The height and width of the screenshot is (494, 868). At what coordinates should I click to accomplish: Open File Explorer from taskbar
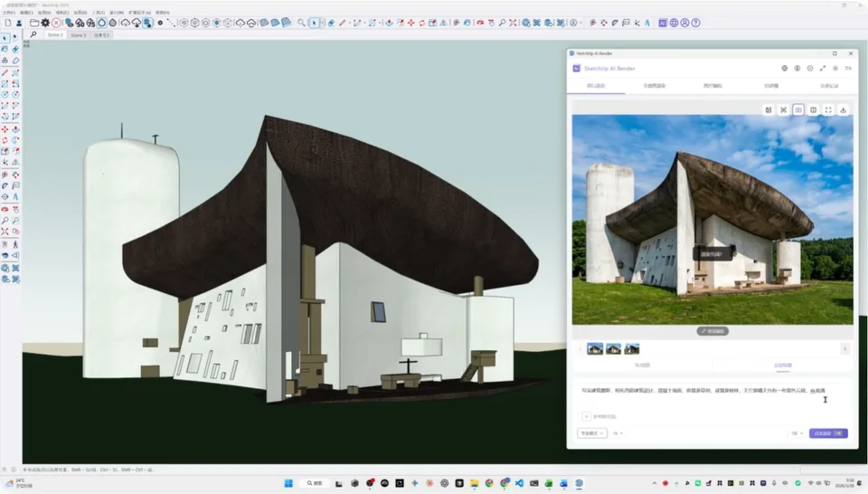click(475, 483)
